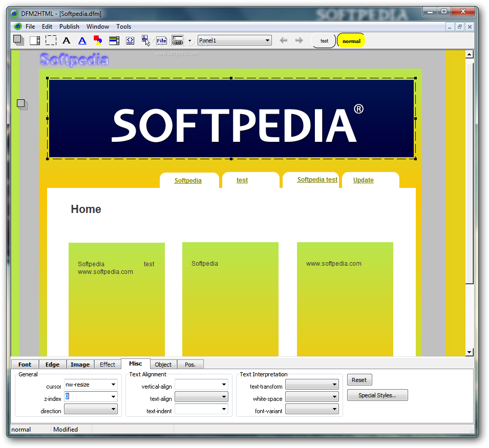
Task: Close the inner Softpedia.dfm document
Action: [470, 27]
